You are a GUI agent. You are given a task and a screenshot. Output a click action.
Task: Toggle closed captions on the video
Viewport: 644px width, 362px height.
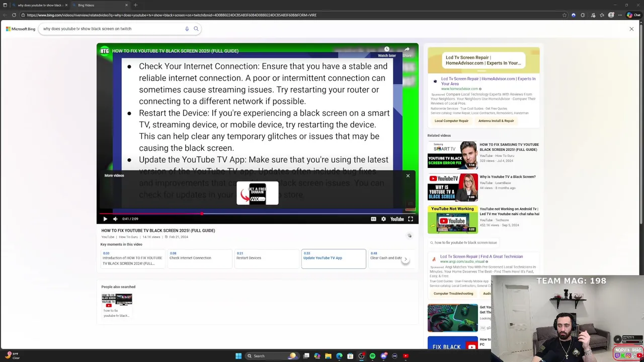(x=373, y=219)
